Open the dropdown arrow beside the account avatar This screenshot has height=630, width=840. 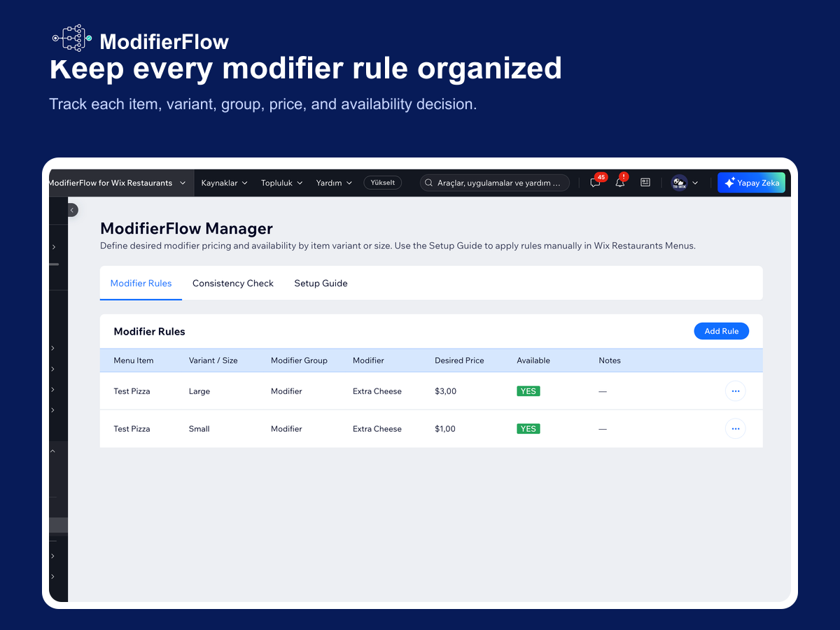695,183
